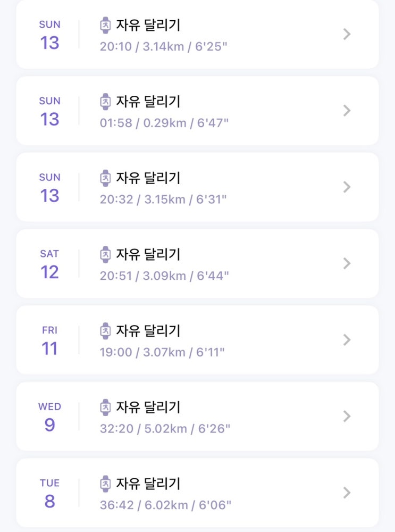
Task: Click watch icon on Tuesday 8 run
Action: pyautogui.click(x=105, y=484)
